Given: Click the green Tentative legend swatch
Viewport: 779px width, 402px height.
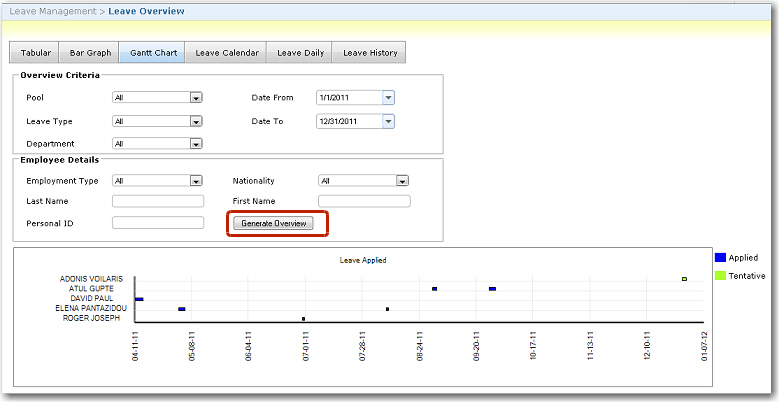Looking at the screenshot, I should click(x=720, y=275).
